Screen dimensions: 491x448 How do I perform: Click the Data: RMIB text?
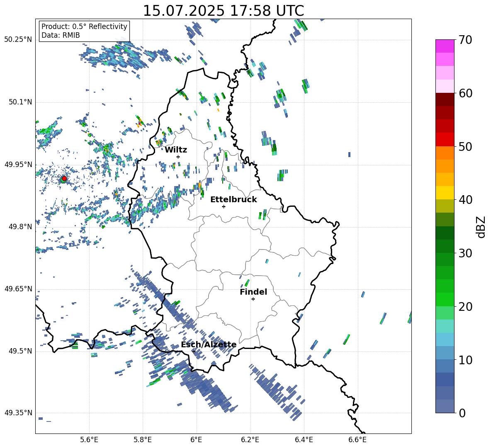click(x=61, y=35)
